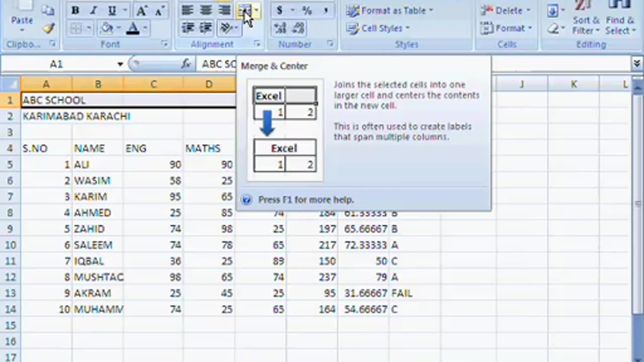This screenshot has width=644, height=362.
Task: Center text horizontally
Action: [x=206, y=11]
